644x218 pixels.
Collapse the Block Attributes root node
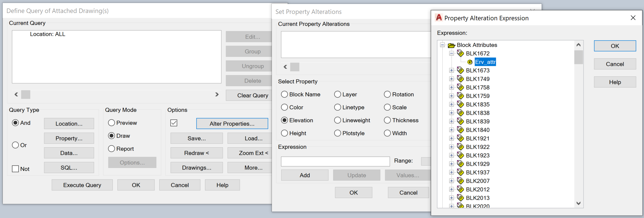[x=442, y=45]
